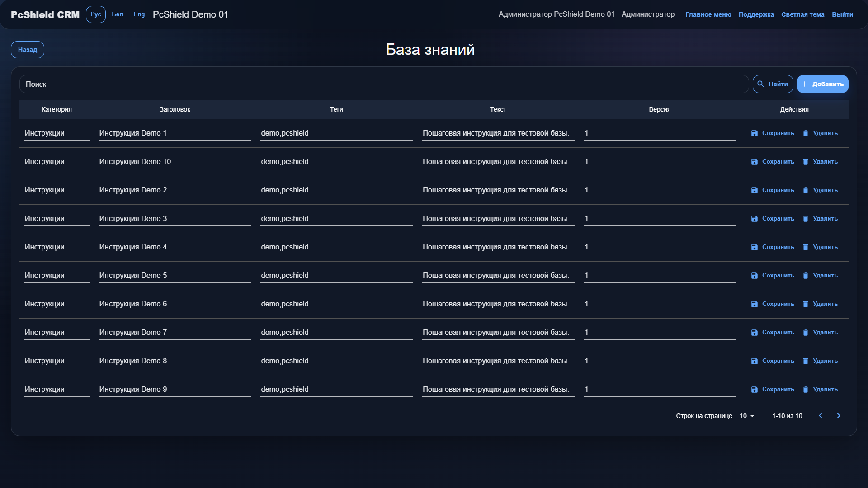Open Поддержка support link
Viewport: 868px width, 488px height.
tap(756, 14)
